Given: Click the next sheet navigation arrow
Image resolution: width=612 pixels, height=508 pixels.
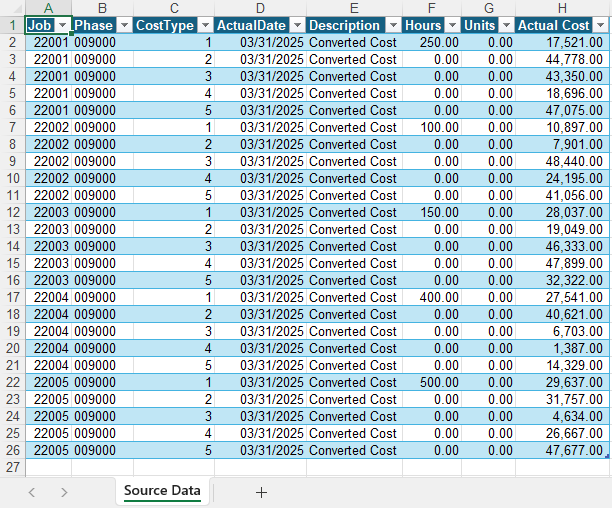Looking at the screenshot, I should [x=64, y=492].
